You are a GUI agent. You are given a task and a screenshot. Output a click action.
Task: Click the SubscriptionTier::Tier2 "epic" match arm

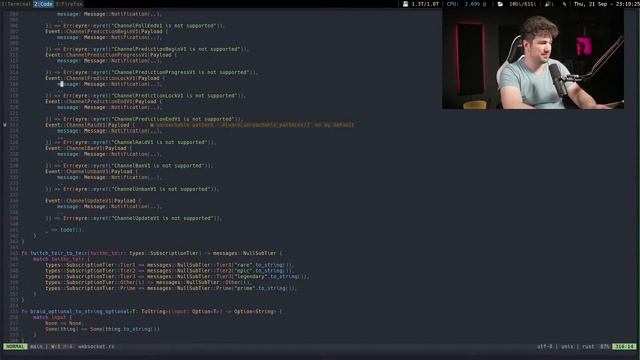[169, 271]
